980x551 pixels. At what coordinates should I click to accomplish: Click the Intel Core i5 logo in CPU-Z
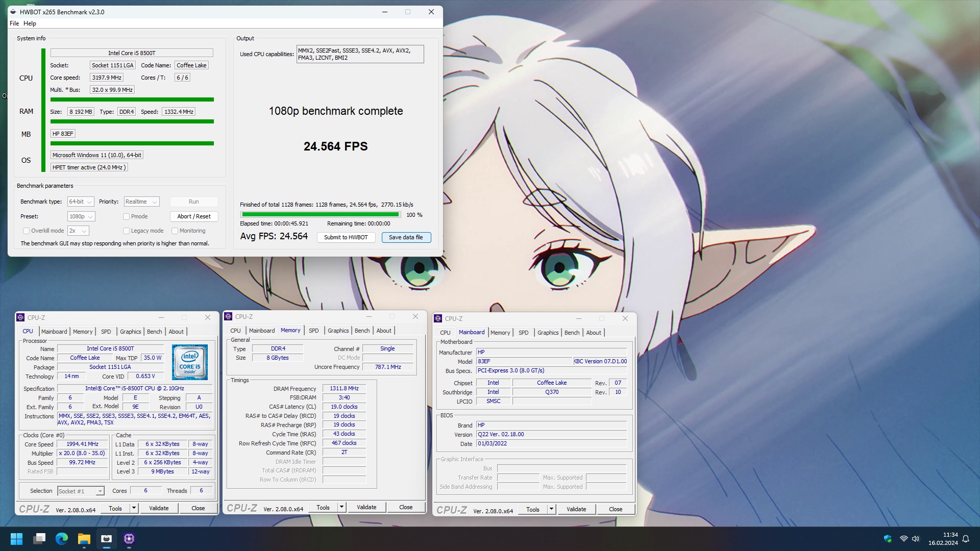(x=190, y=362)
